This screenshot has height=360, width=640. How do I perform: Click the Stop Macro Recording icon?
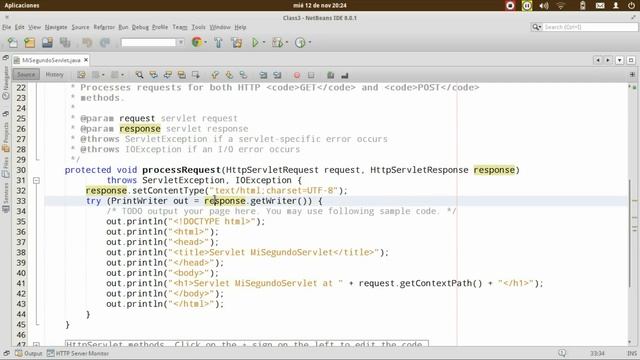pyautogui.click(x=311, y=75)
